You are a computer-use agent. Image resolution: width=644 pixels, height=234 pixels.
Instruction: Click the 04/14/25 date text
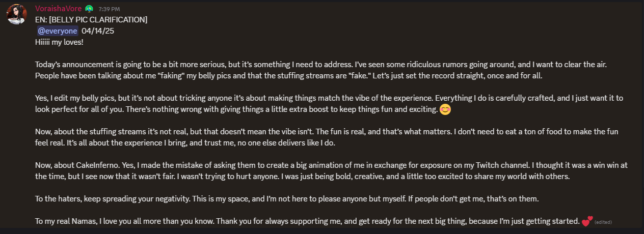pyautogui.click(x=95, y=31)
